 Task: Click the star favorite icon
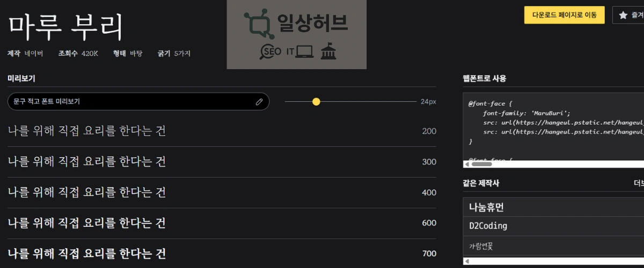[x=623, y=15]
